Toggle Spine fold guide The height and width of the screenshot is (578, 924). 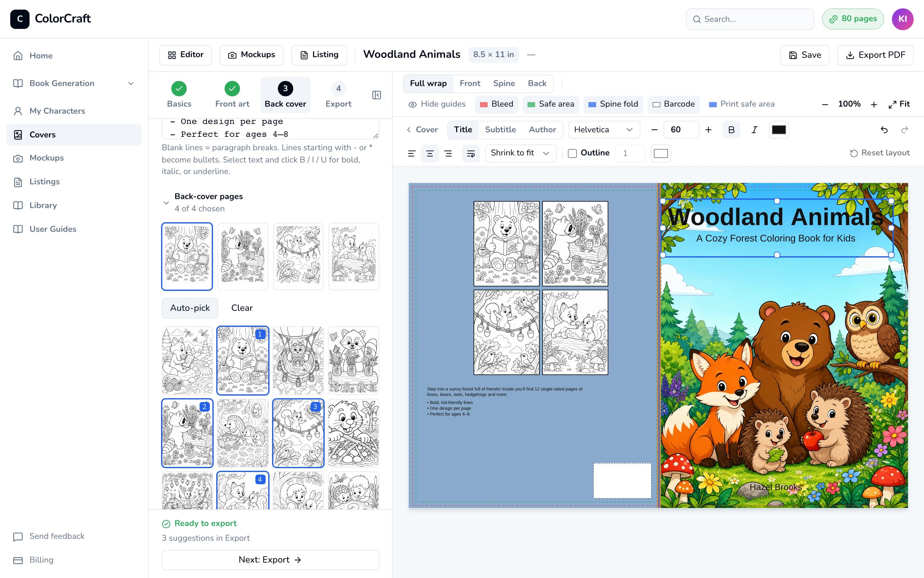click(x=613, y=104)
